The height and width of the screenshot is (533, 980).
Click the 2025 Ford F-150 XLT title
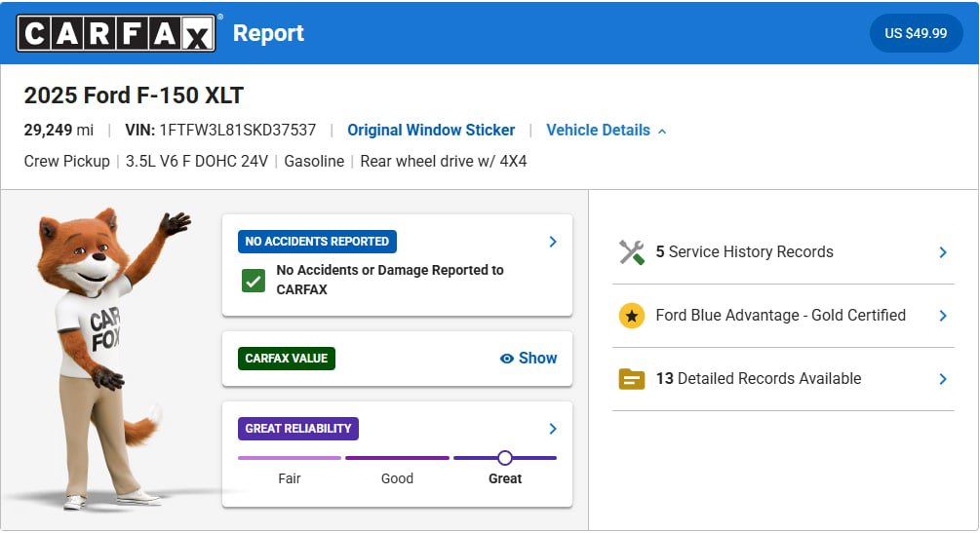134,95
